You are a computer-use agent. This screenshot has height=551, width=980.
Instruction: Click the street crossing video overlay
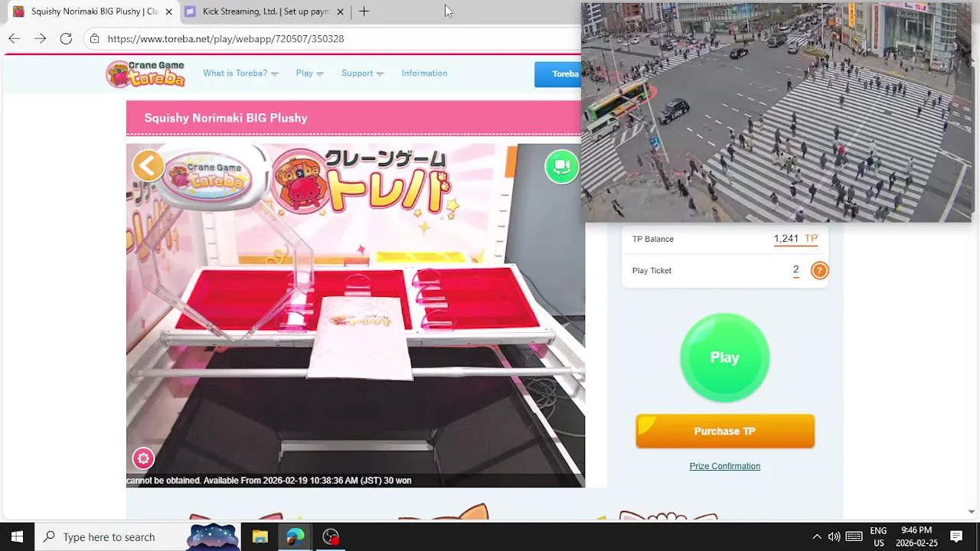[x=776, y=112]
